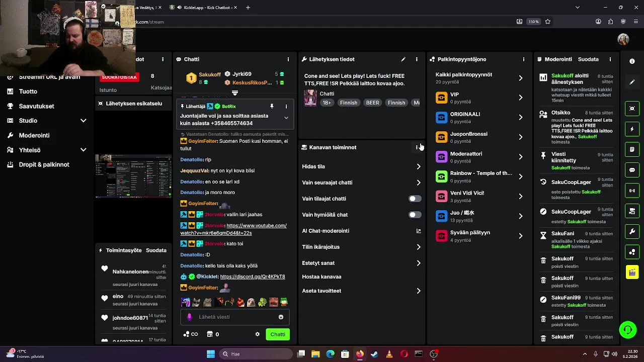Open Aseta tavoitteet settings

(362, 291)
